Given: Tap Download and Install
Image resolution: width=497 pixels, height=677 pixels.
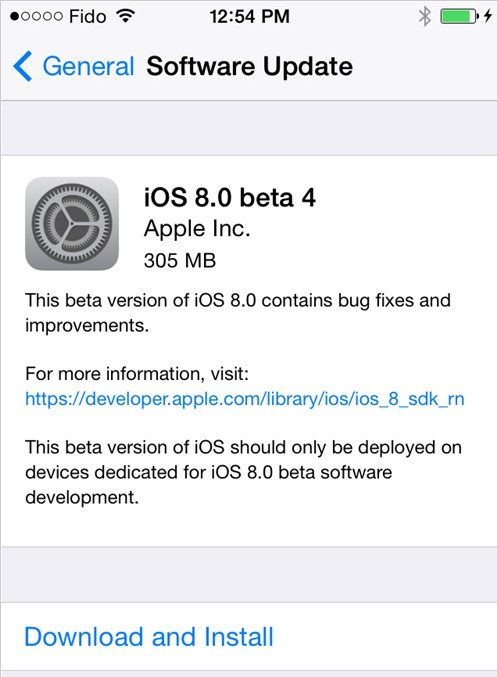Looking at the screenshot, I should (x=149, y=637).
